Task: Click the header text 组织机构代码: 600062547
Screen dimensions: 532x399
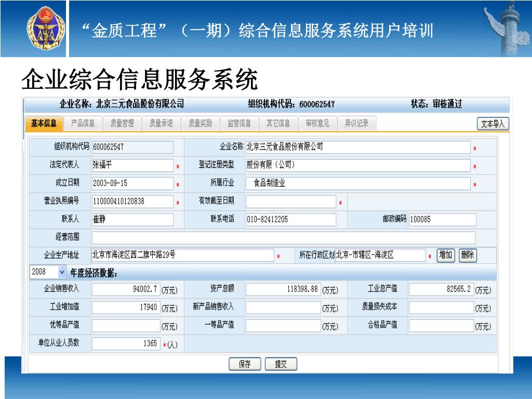Action: click(291, 104)
